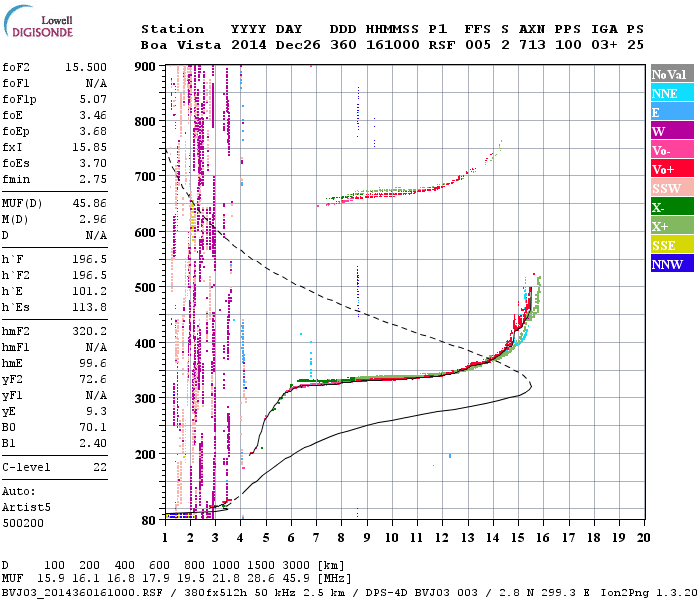Click the B0 value 70.1
The image size is (700, 600).
[93, 428]
